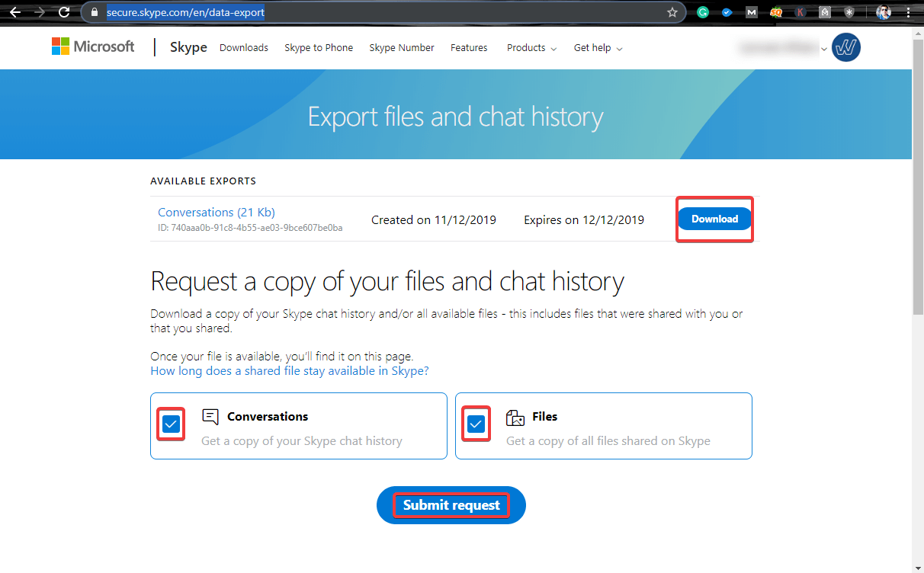Viewport: 924px width, 573px height.
Task: Go back using the browser arrow
Action: point(16,12)
